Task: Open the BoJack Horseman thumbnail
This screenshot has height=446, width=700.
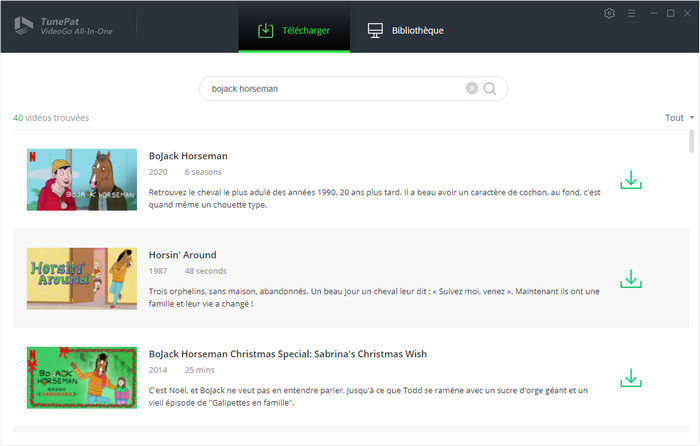Action: tap(82, 179)
